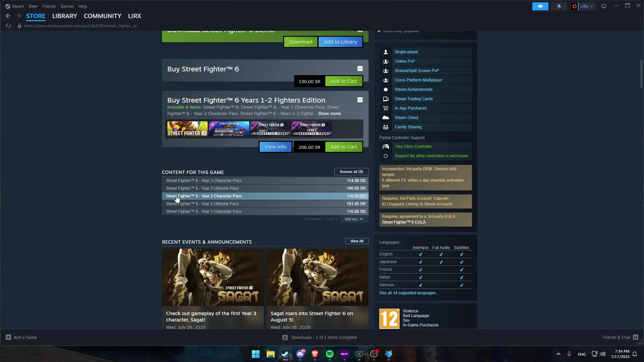Select Year 3 Ultimate Pass row
Screen dimensions: 644x362
tap(265, 188)
